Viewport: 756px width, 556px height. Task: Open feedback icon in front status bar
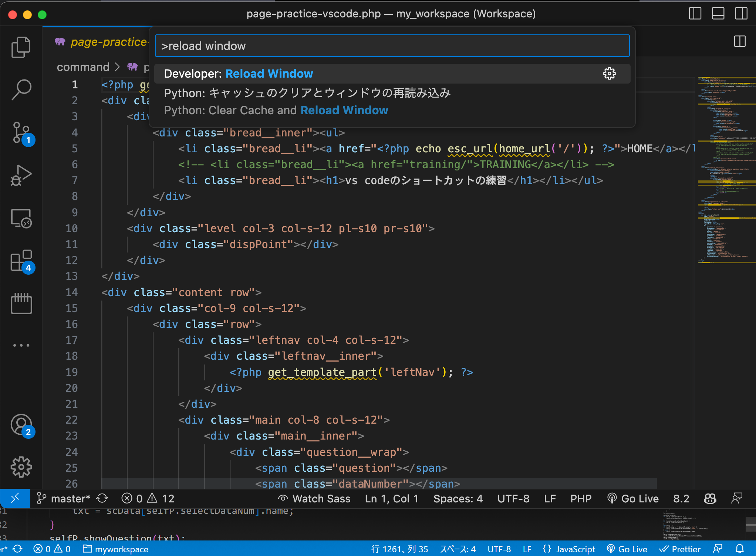click(737, 498)
